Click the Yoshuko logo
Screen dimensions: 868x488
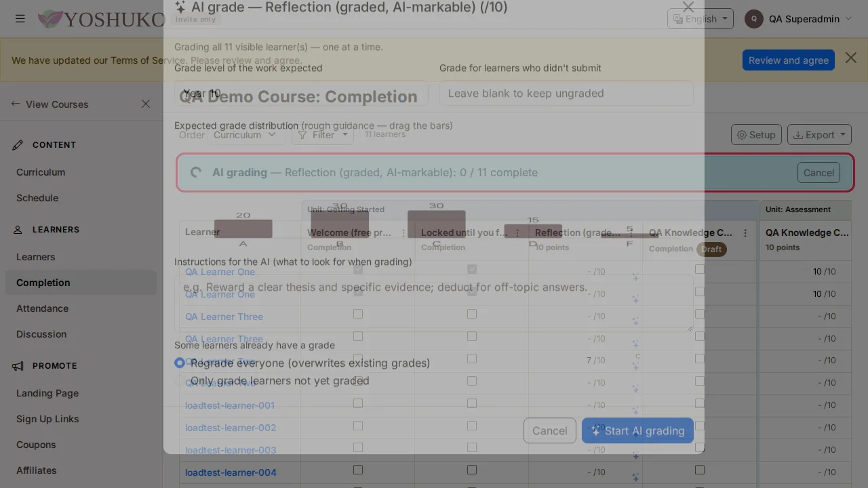tap(102, 19)
